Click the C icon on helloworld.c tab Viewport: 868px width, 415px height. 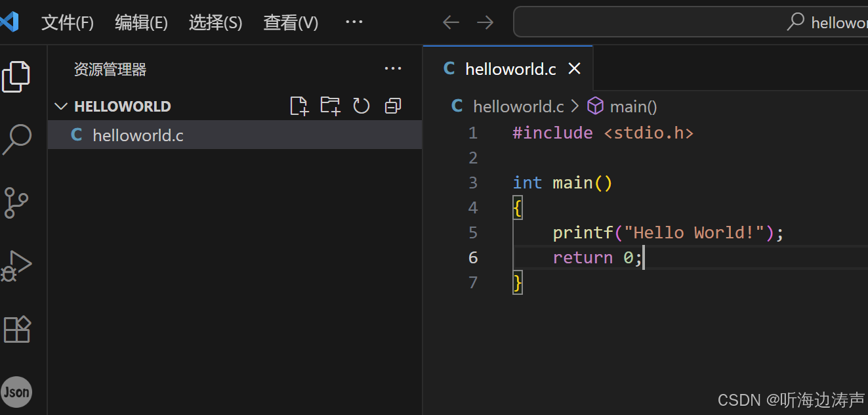point(449,68)
